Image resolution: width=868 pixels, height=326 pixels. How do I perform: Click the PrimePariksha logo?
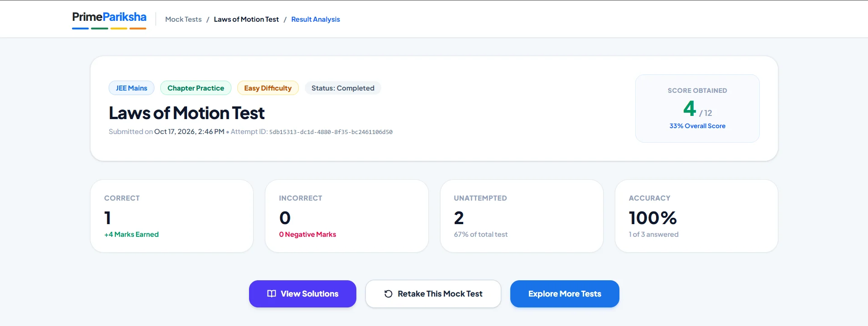pos(109,19)
